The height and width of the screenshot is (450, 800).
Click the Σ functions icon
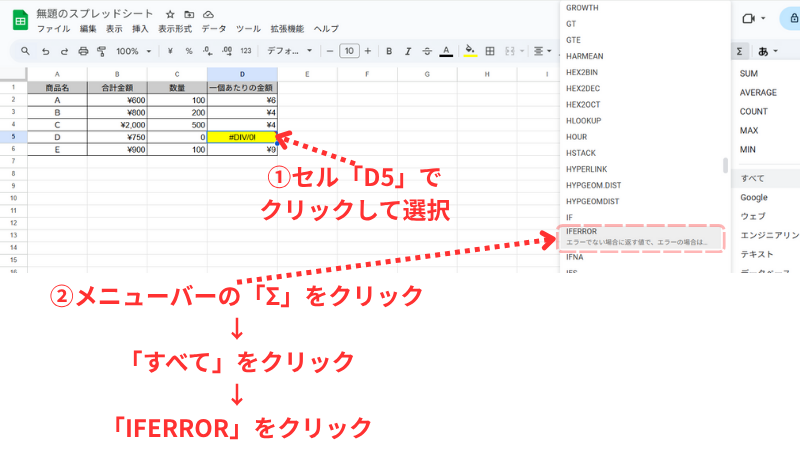[739, 51]
